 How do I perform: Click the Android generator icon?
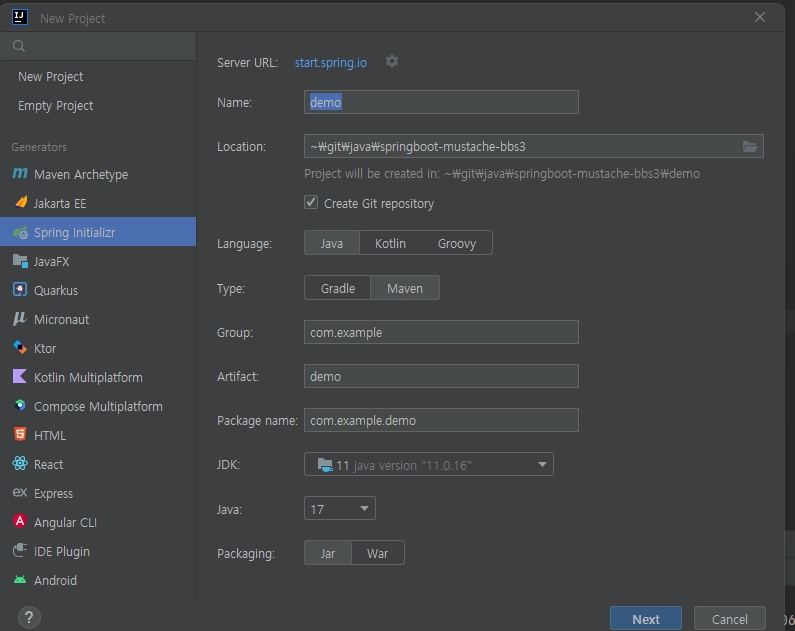(20, 580)
